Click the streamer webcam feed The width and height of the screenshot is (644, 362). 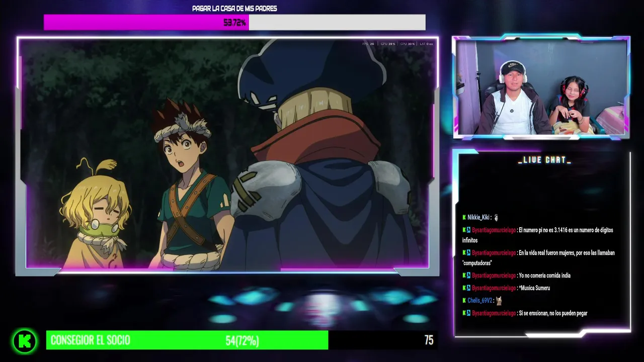(x=541, y=86)
